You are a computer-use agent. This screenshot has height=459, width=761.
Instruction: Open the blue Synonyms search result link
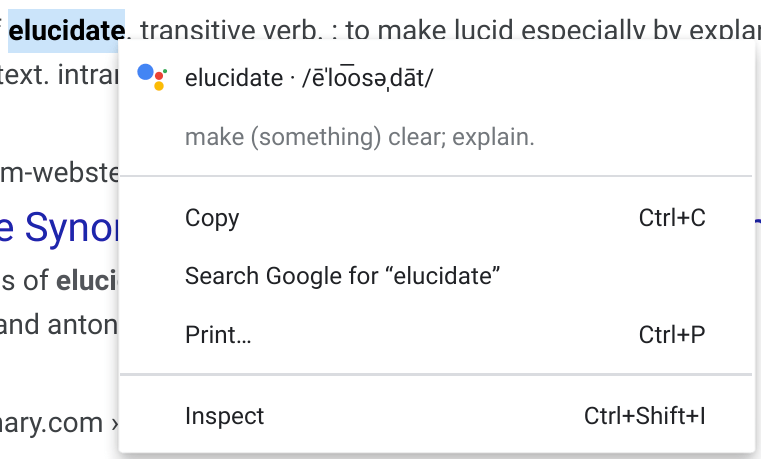(x=60, y=228)
